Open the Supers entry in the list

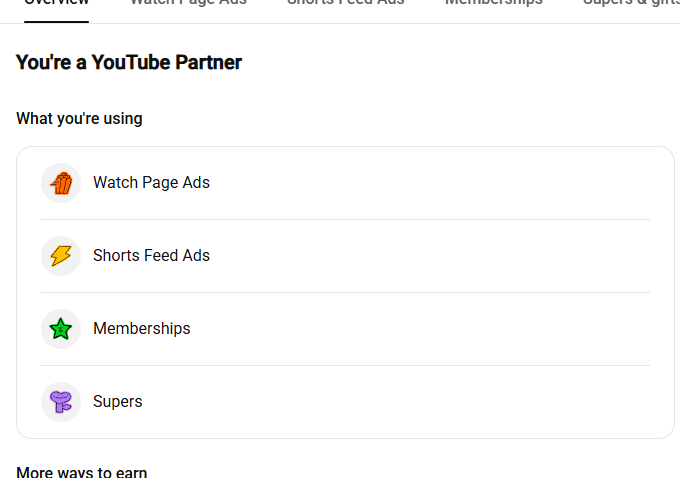[x=118, y=402]
